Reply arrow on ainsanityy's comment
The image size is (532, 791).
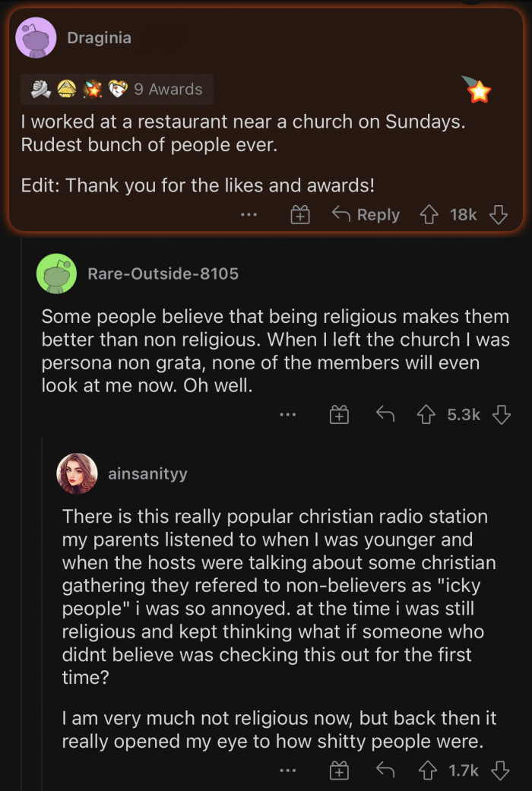[x=386, y=770]
